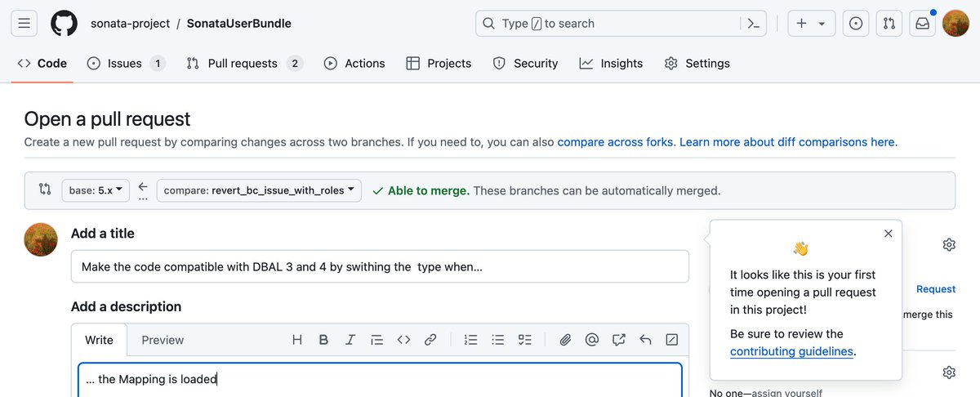
Task: Add an unordered list via toolbar
Action: [498, 340]
